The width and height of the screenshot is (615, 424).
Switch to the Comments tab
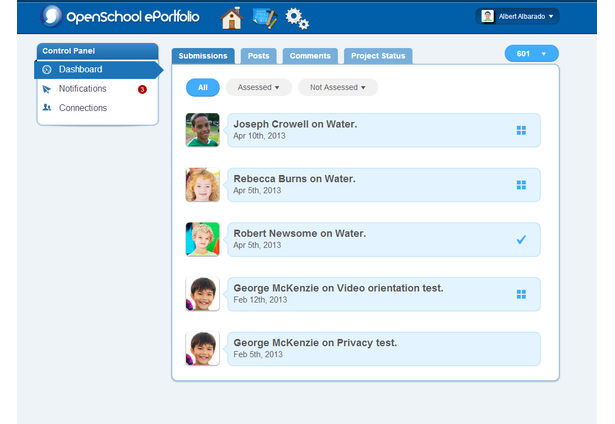click(310, 56)
